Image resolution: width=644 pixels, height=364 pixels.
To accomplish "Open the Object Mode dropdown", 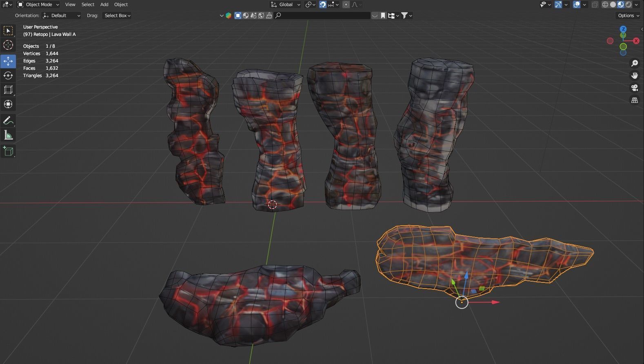I will coord(38,4).
